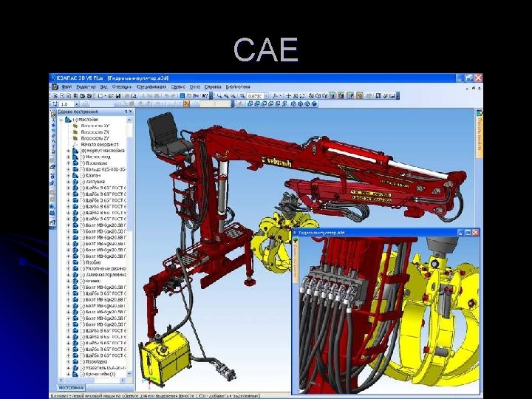Click the context help arrow-question icon
The image size is (532, 399).
205,96
